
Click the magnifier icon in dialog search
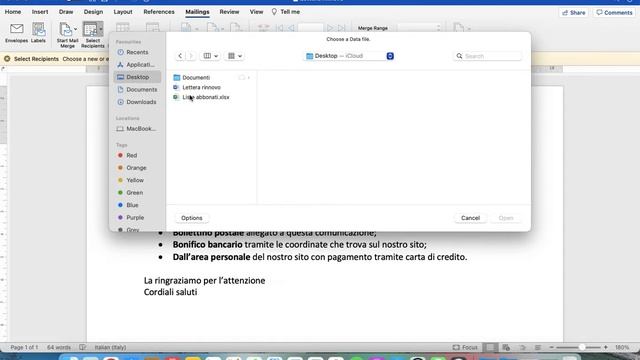click(x=459, y=56)
